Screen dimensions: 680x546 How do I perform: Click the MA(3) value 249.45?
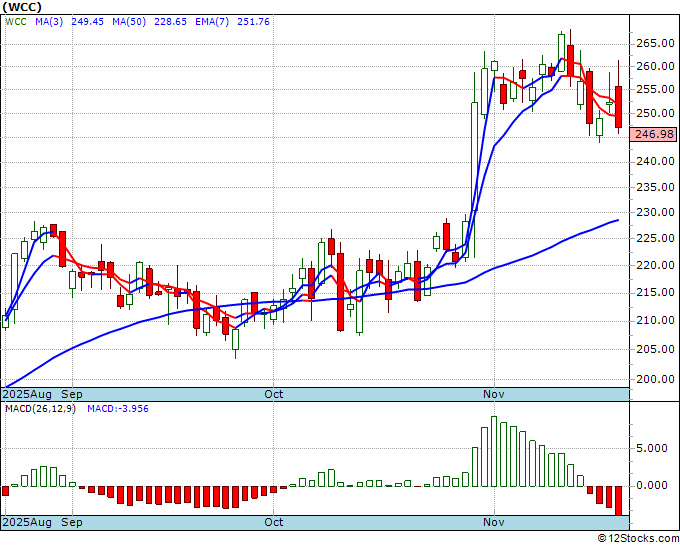click(x=87, y=22)
